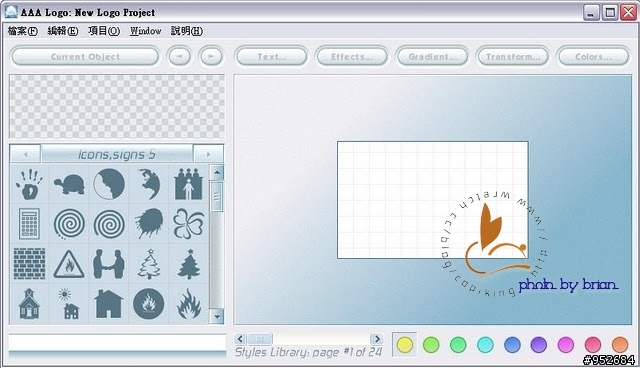Viewport: 640px width, 368px height.
Task: Open the Gradient... settings
Action: (432, 57)
